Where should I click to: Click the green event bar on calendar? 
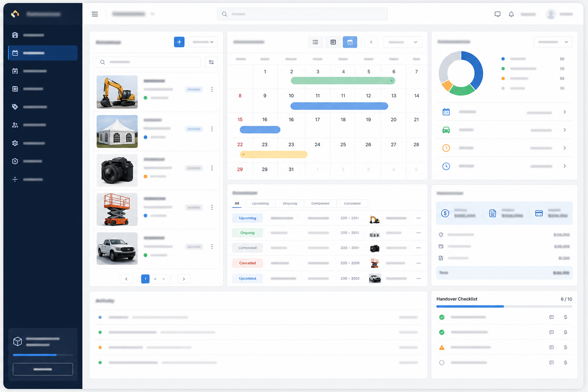tap(343, 81)
